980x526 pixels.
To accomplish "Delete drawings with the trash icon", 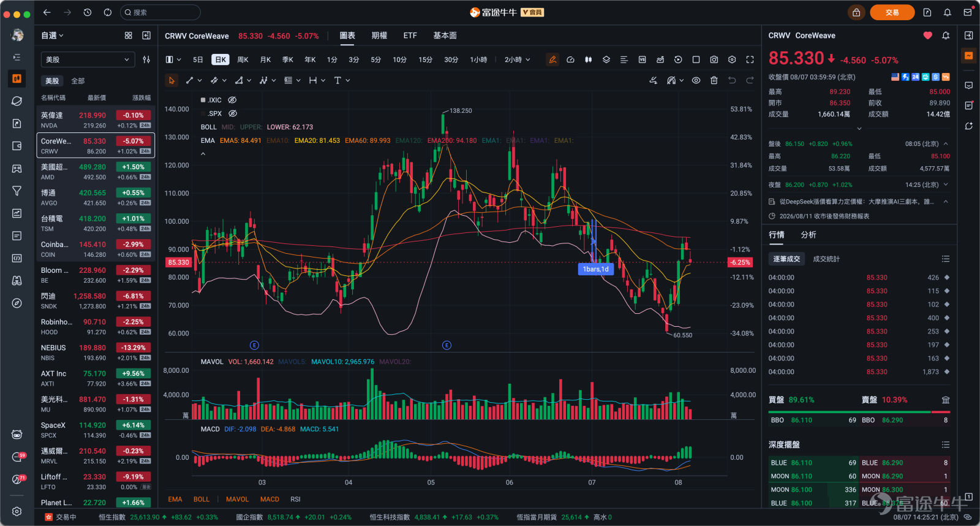I will pos(714,80).
